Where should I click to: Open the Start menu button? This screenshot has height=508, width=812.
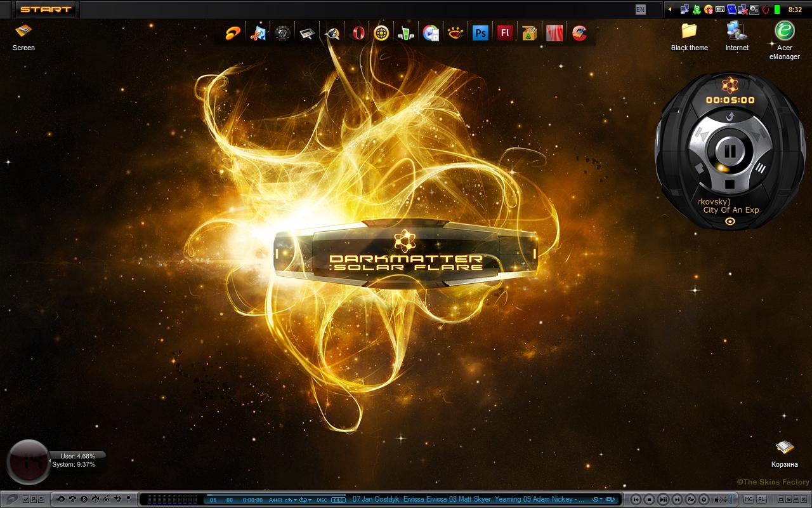tap(45, 10)
